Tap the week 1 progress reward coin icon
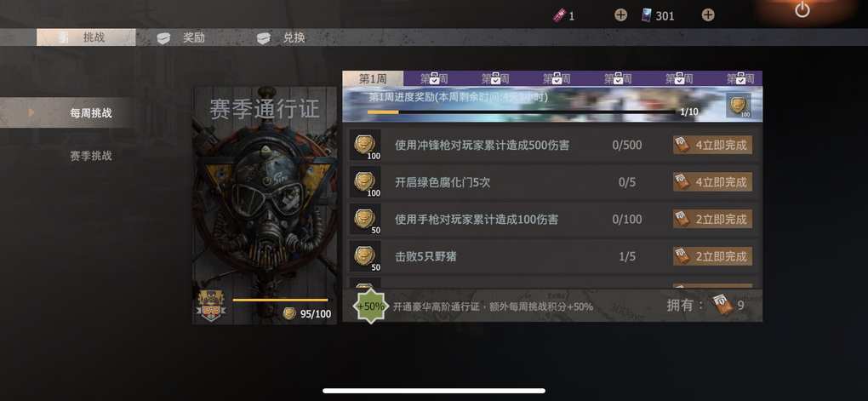 (739, 106)
